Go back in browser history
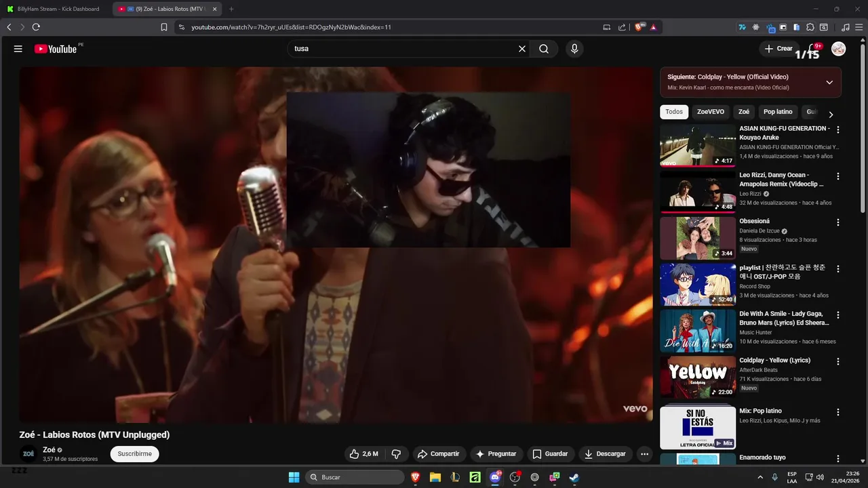Viewport: 868px width, 488px height. [9, 27]
